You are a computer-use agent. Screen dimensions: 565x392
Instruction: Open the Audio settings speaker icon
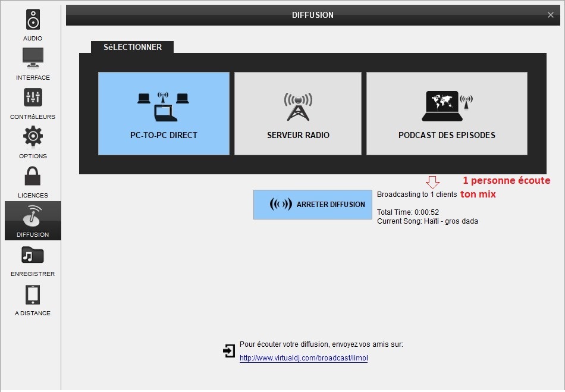(x=33, y=20)
